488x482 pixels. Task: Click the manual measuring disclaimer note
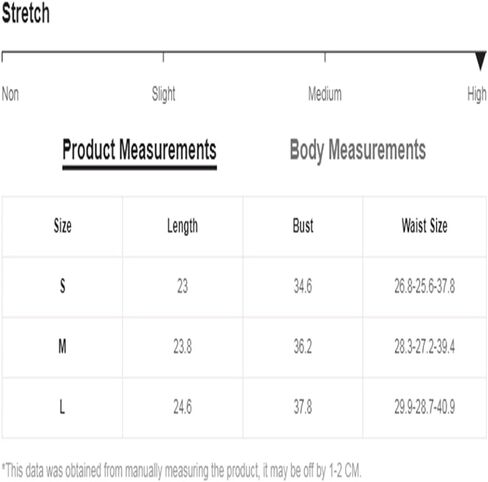coord(182,470)
